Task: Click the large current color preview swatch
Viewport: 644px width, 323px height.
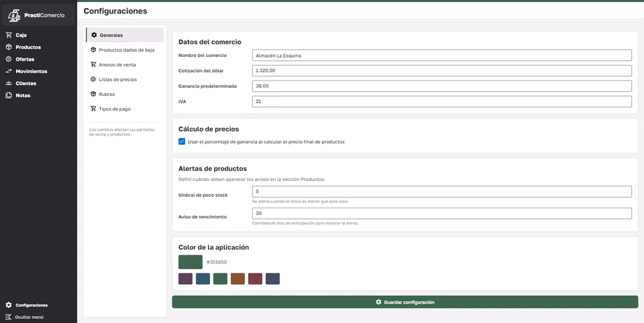Action: [191, 262]
